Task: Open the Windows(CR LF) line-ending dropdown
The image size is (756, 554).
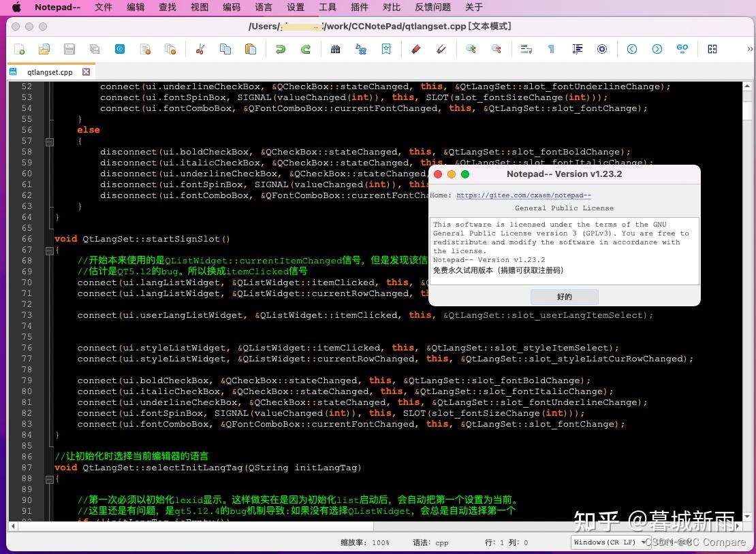Action: [x=606, y=542]
